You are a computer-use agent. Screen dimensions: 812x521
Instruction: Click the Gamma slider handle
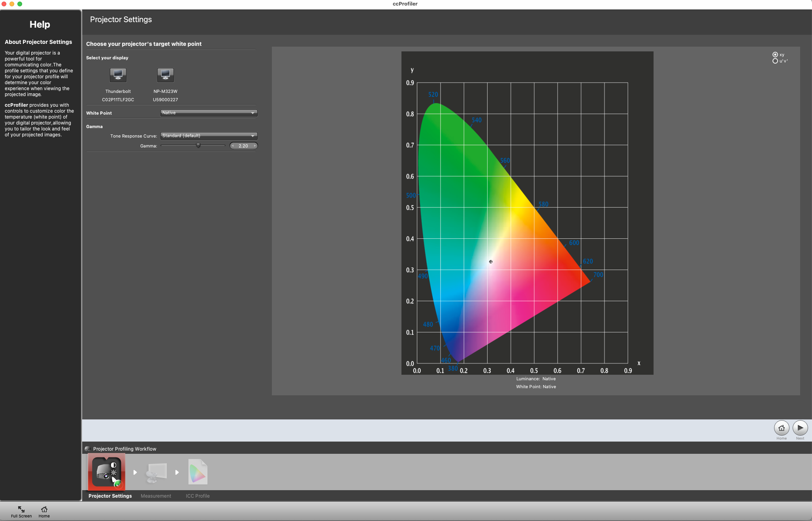[198, 145]
